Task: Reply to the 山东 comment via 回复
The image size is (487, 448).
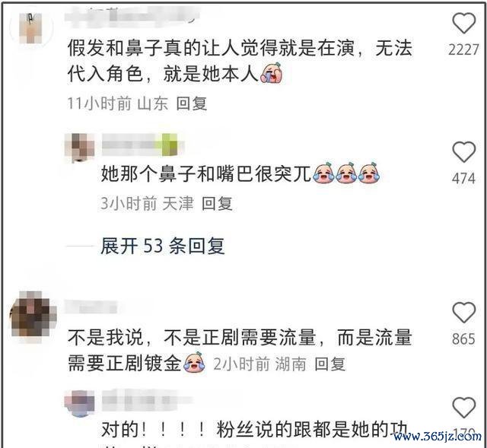Action: tap(192, 103)
